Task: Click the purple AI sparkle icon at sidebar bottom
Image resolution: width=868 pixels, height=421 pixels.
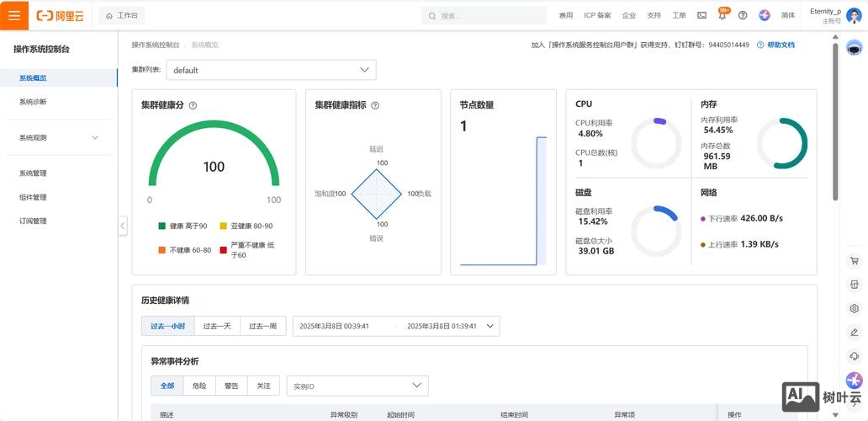Action: point(855,380)
